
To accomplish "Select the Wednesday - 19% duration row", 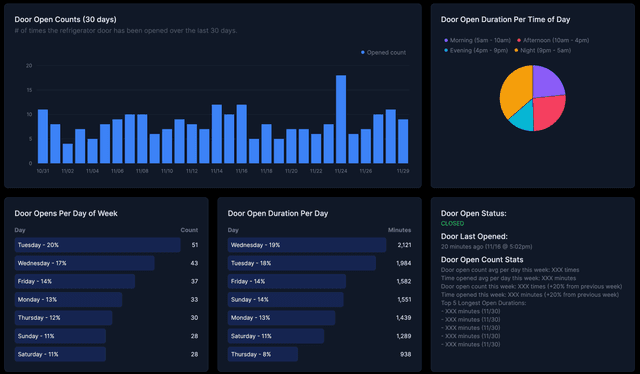I will tap(320, 245).
